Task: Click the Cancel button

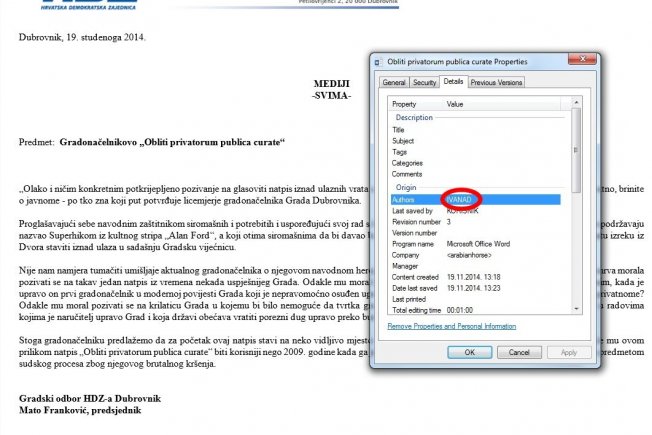Action: (x=519, y=352)
